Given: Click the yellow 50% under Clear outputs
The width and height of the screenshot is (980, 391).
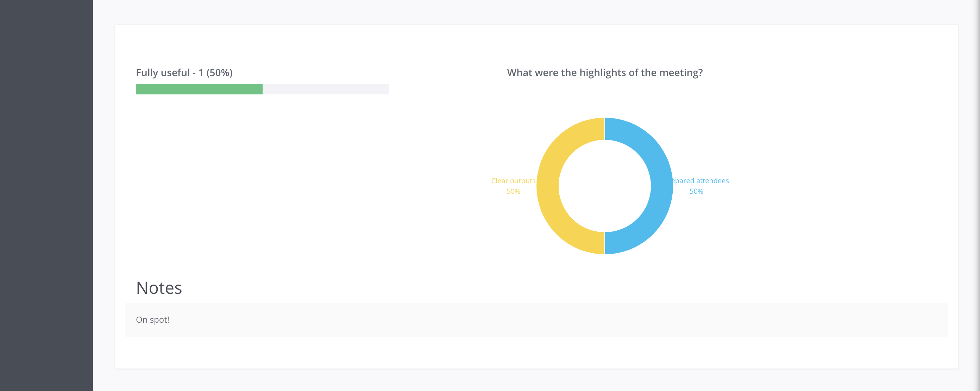Looking at the screenshot, I should coord(513,192).
